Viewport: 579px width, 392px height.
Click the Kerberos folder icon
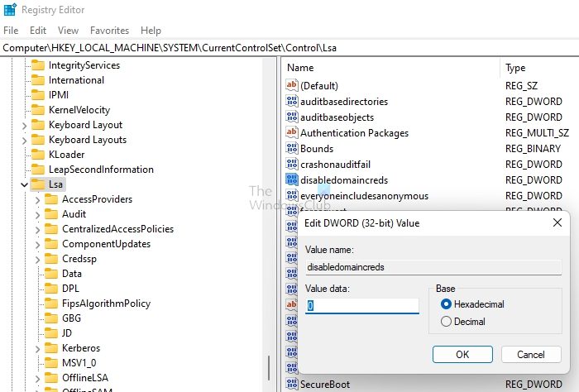[51, 348]
